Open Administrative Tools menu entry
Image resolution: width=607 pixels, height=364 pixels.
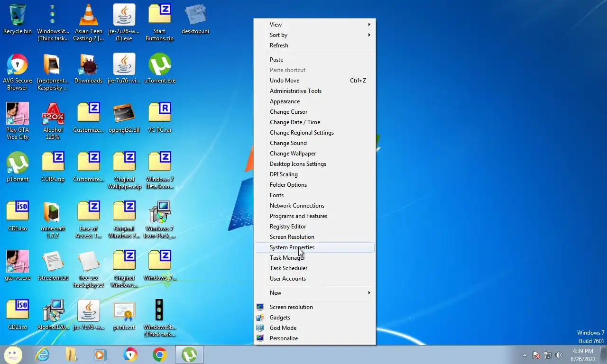pos(315,91)
